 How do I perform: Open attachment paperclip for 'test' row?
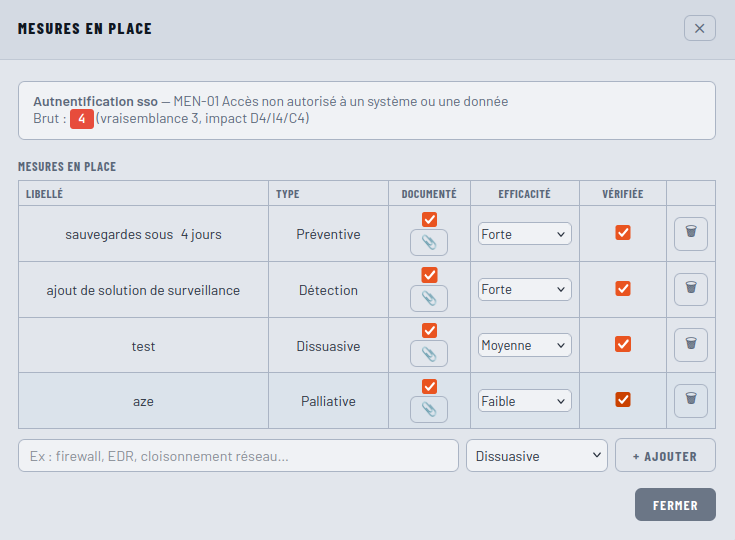[429, 353]
